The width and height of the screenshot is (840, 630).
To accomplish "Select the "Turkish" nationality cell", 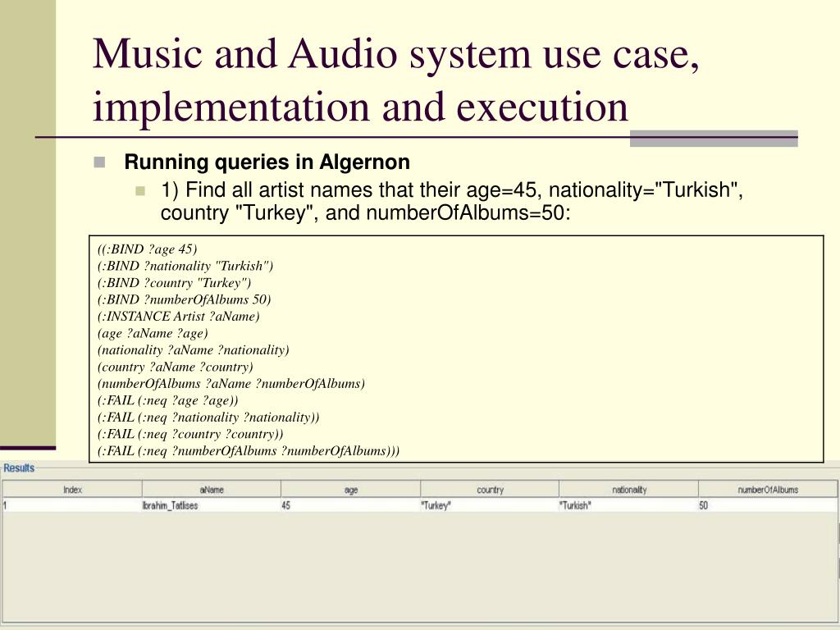I will pos(629,505).
